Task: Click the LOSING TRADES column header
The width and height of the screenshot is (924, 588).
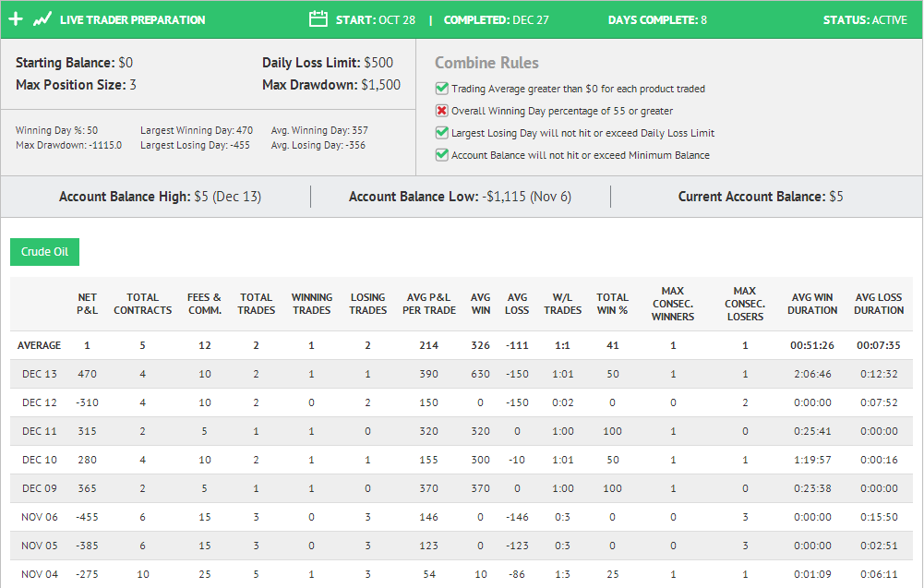Action: pos(367,304)
